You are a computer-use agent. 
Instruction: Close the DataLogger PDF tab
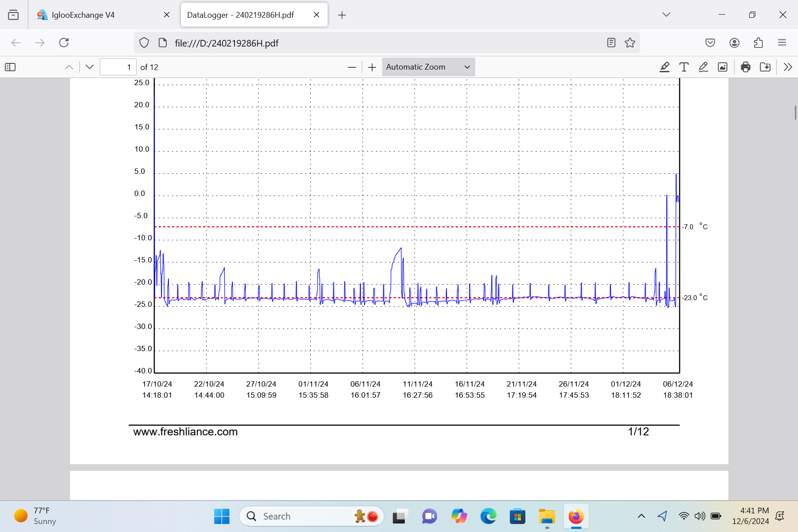(317, 15)
